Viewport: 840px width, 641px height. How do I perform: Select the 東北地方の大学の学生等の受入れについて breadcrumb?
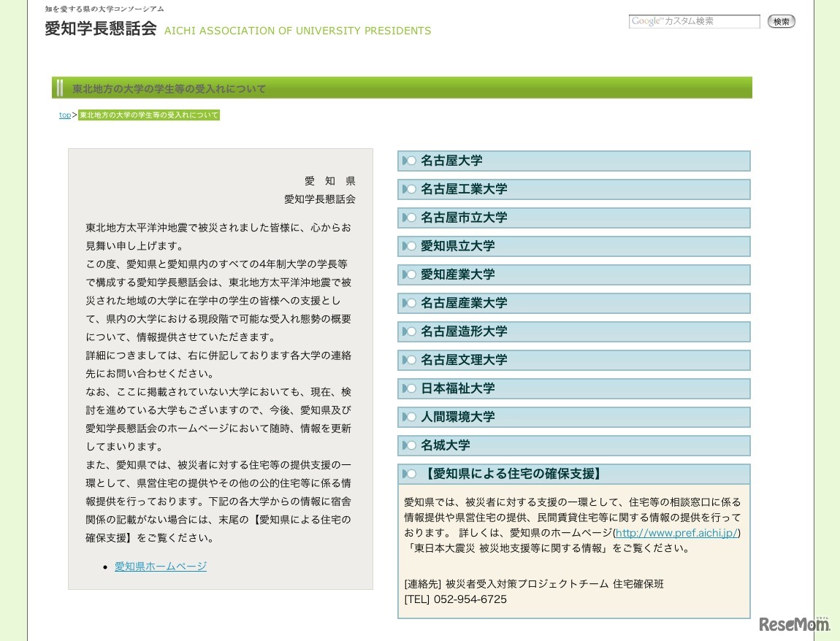point(149,115)
